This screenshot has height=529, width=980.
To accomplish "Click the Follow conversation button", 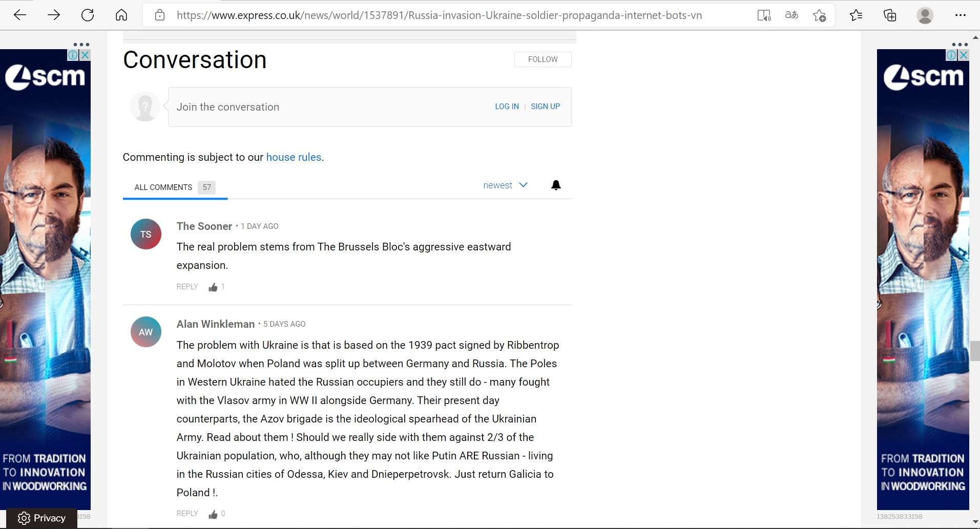I will click(x=543, y=59).
